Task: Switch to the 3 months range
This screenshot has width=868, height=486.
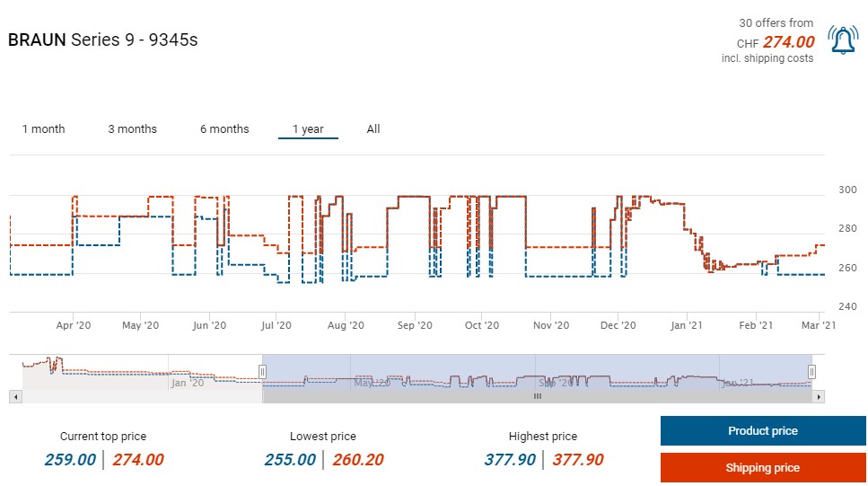Action: (x=132, y=129)
